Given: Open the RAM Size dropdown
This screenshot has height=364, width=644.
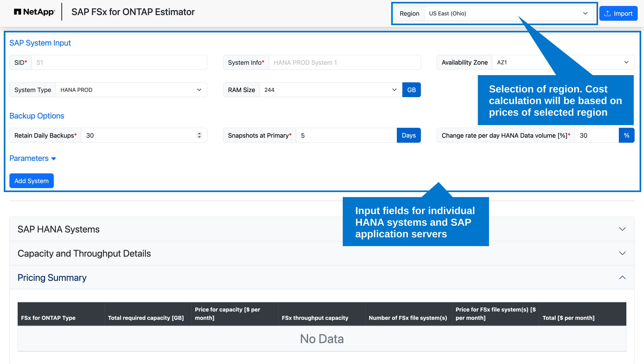Looking at the screenshot, I should [331, 90].
